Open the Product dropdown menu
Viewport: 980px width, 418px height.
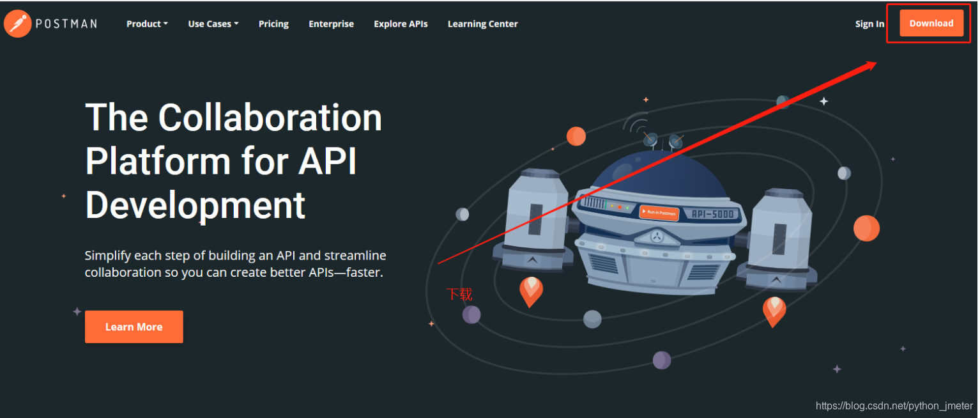click(x=147, y=24)
